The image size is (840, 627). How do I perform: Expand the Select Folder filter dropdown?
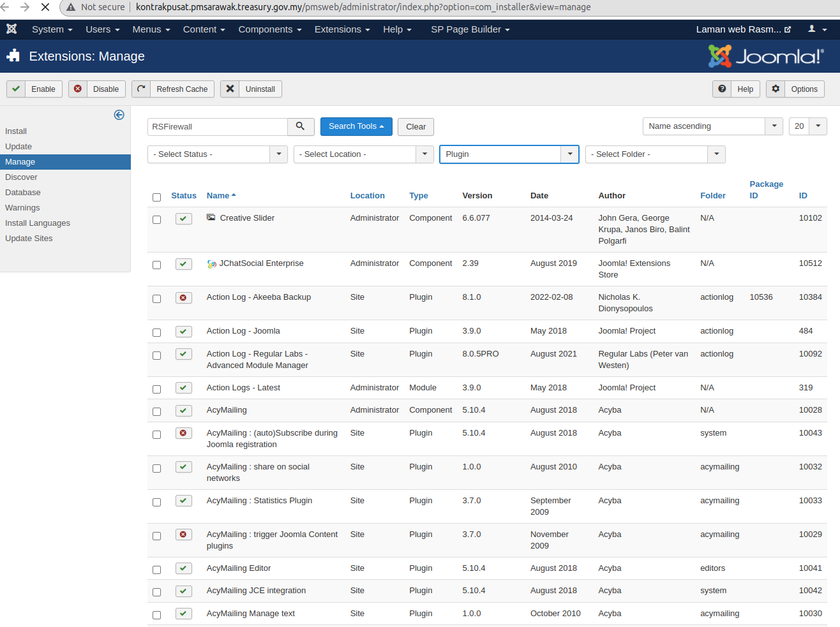tap(655, 154)
